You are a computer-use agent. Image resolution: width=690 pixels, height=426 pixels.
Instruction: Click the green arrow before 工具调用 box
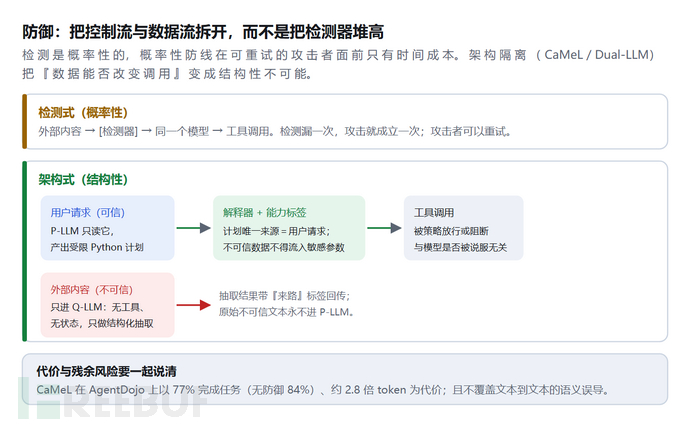[x=384, y=228]
